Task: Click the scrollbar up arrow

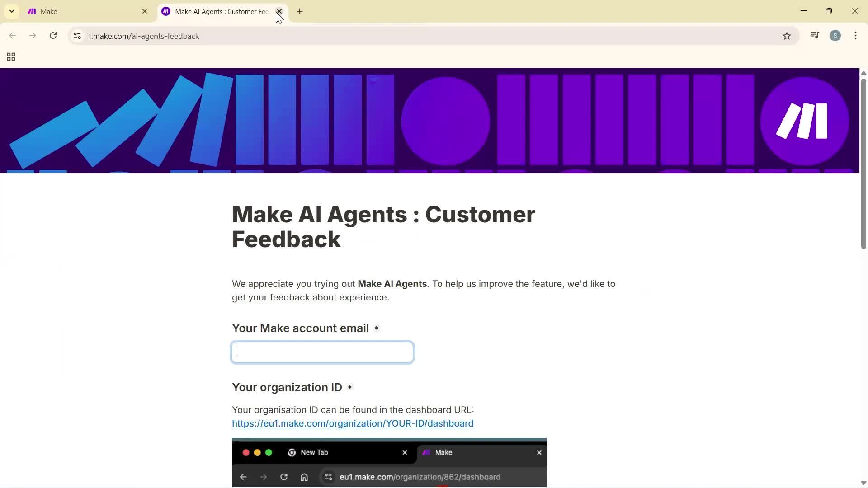Action: click(863, 73)
